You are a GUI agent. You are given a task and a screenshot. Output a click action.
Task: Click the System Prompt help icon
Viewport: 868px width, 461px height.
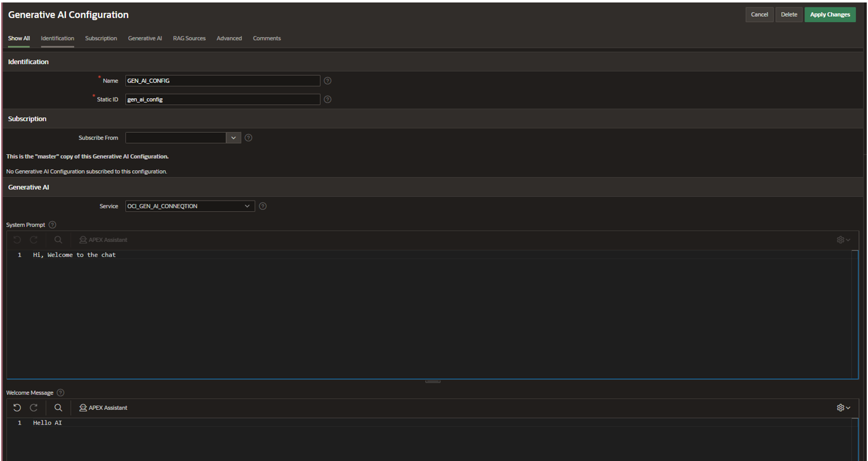52,225
